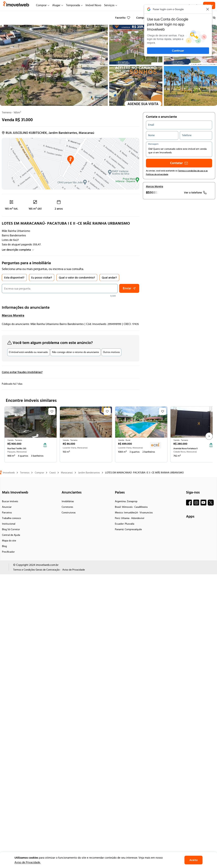Open Instagram social icon
This screenshot has height=868, width=217.
tap(196, 503)
